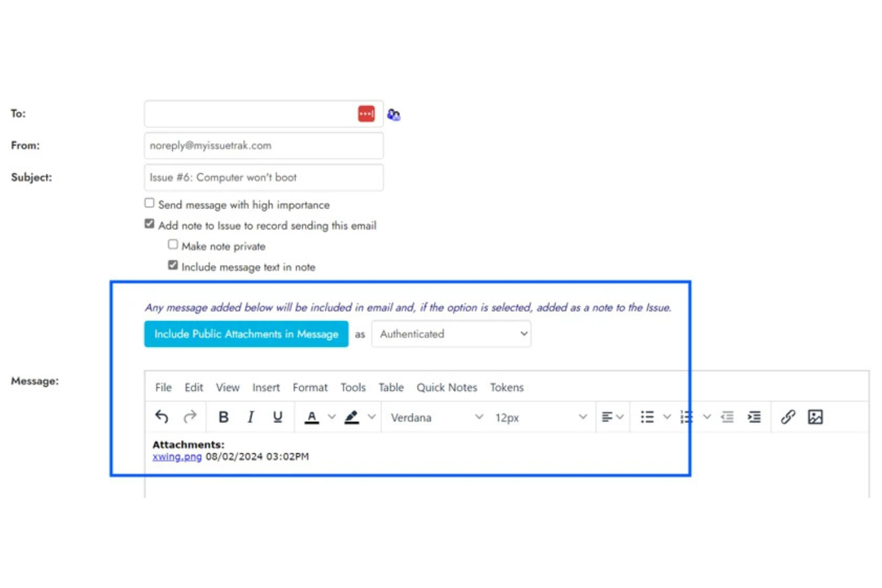Image resolution: width=882 pixels, height=588 pixels.
Task: Open the Edit menu
Action: 194,387
